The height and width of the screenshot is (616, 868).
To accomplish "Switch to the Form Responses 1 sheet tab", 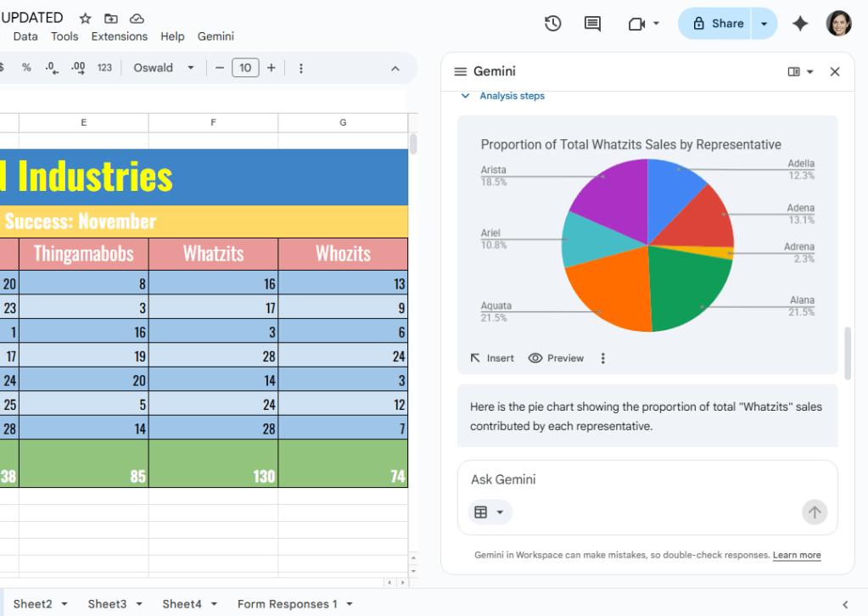I will click(288, 603).
